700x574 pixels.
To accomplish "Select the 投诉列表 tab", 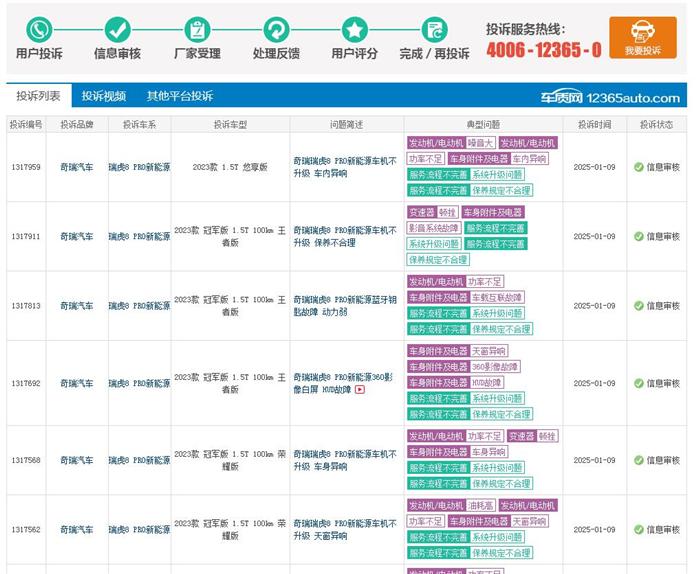I will [x=38, y=96].
